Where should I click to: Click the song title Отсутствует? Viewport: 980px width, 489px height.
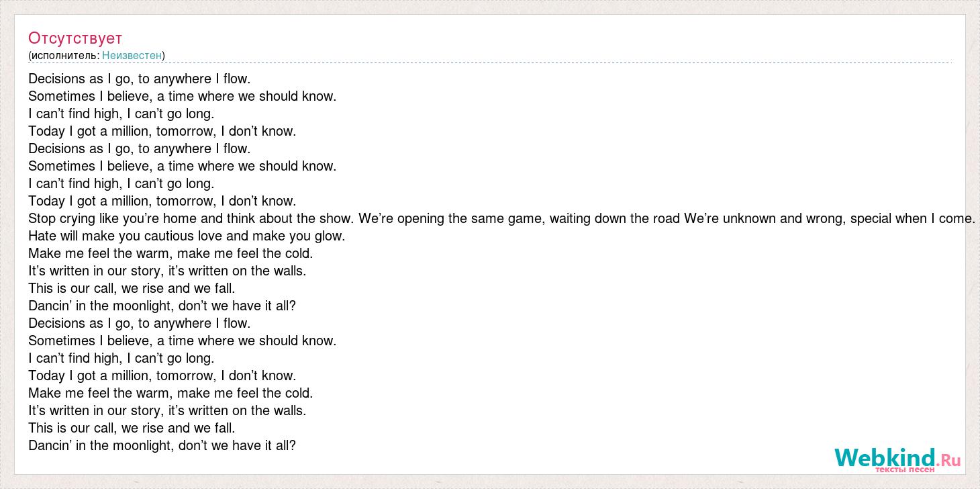[75, 38]
